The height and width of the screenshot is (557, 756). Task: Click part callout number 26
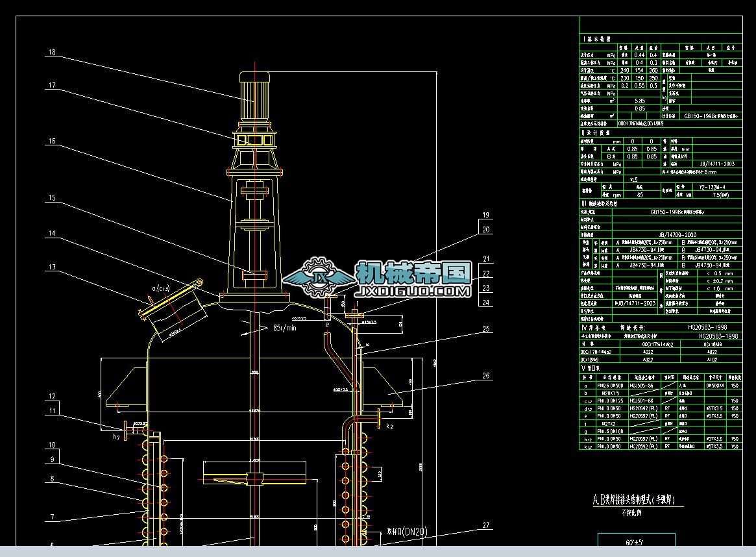(486, 376)
